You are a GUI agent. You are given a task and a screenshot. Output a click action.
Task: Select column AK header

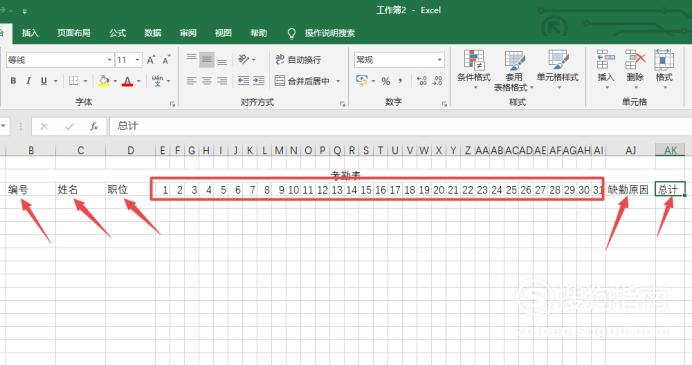pyautogui.click(x=670, y=150)
